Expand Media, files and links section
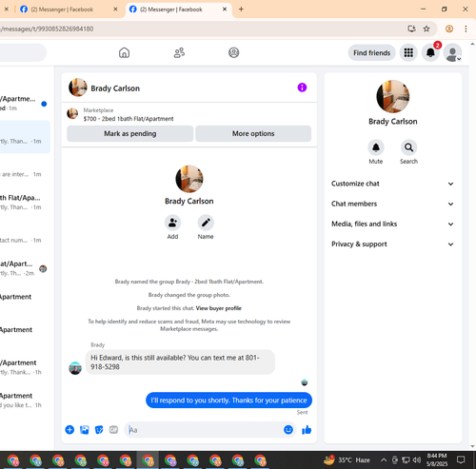 point(392,224)
